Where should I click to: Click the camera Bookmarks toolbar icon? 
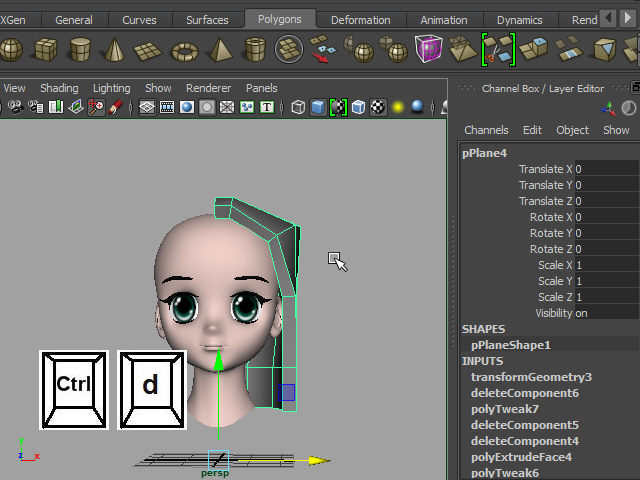point(56,107)
